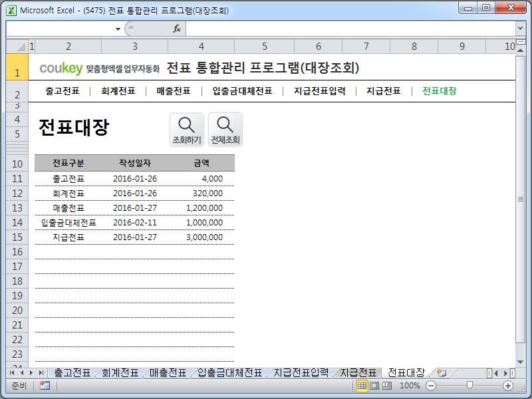Click the vertical scroll down arrow
This screenshot has width=532, height=399.
(x=520, y=362)
